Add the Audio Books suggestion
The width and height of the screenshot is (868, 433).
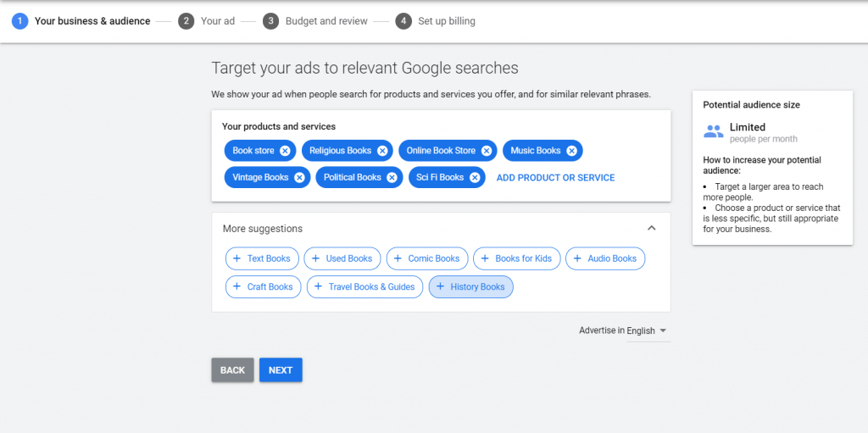tap(605, 258)
